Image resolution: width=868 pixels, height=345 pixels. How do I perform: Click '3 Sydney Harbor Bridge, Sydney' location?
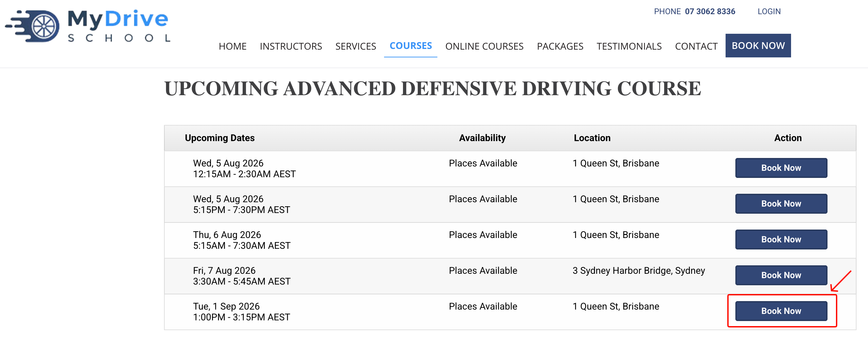639,270
